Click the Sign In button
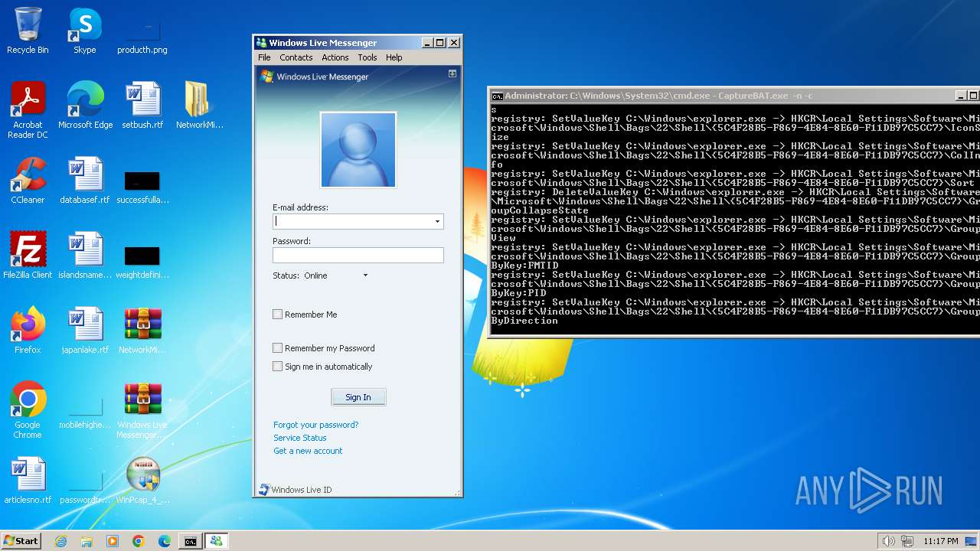980x551 pixels. [358, 397]
